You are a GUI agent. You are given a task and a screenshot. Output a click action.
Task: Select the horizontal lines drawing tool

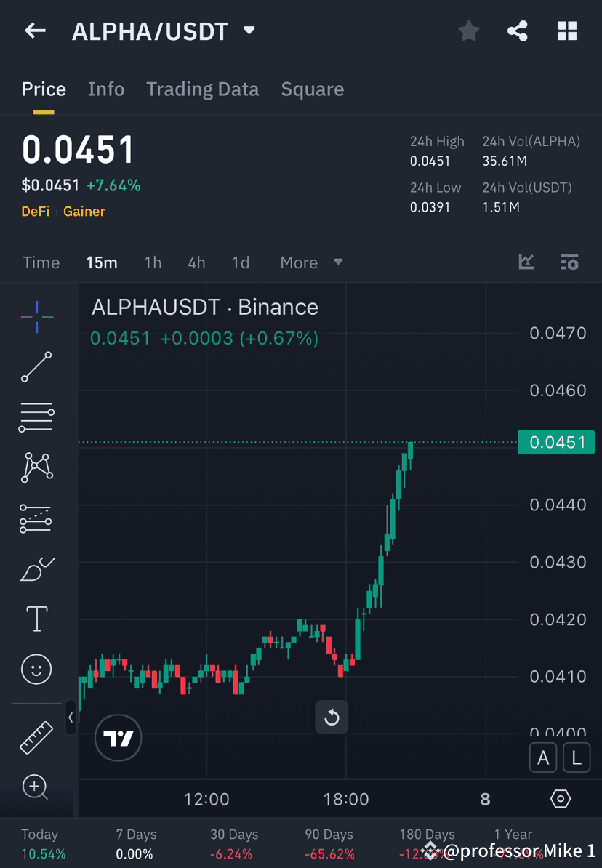coord(36,417)
